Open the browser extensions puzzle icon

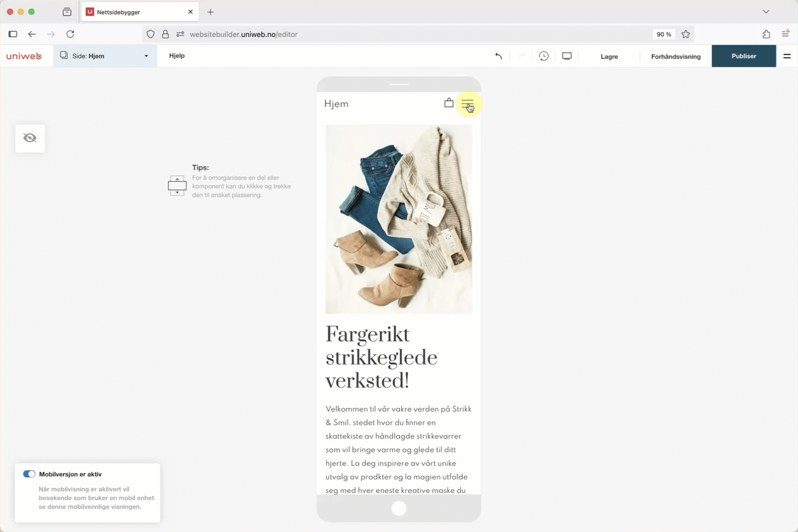[766, 34]
